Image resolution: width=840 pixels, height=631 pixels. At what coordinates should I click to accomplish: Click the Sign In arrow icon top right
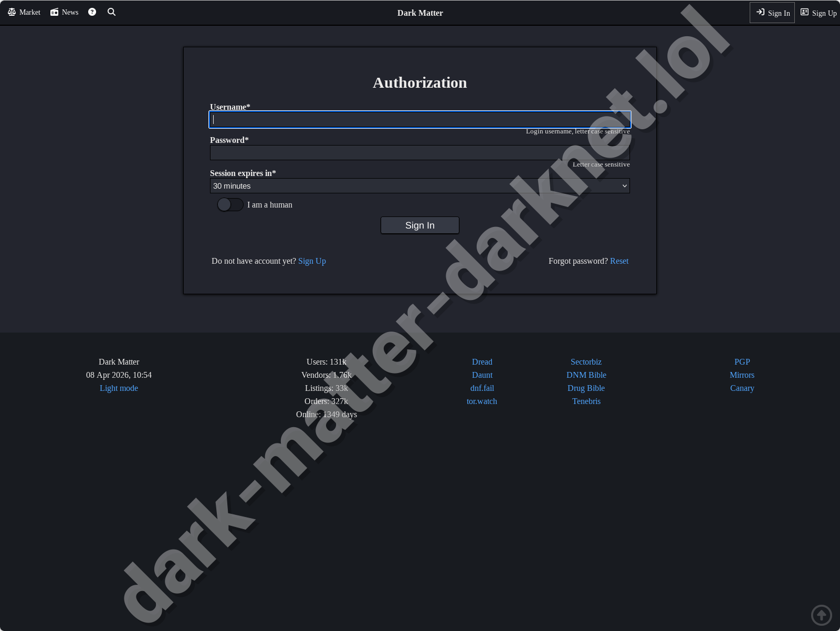(761, 12)
